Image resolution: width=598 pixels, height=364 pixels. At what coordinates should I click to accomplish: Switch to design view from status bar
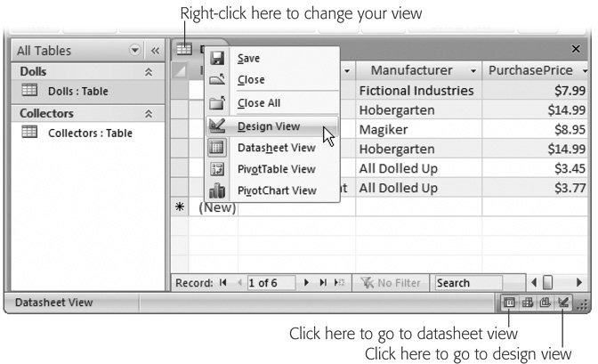(563, 303)
